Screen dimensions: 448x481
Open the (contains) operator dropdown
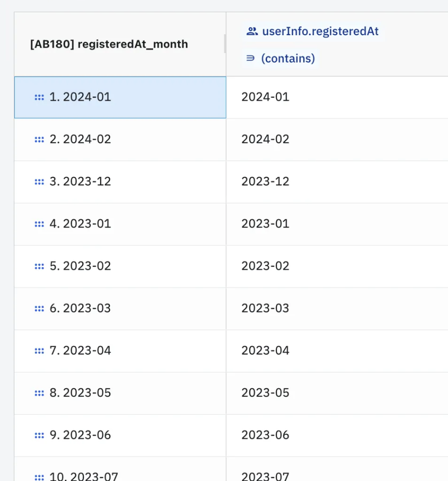tap(280, 59)
